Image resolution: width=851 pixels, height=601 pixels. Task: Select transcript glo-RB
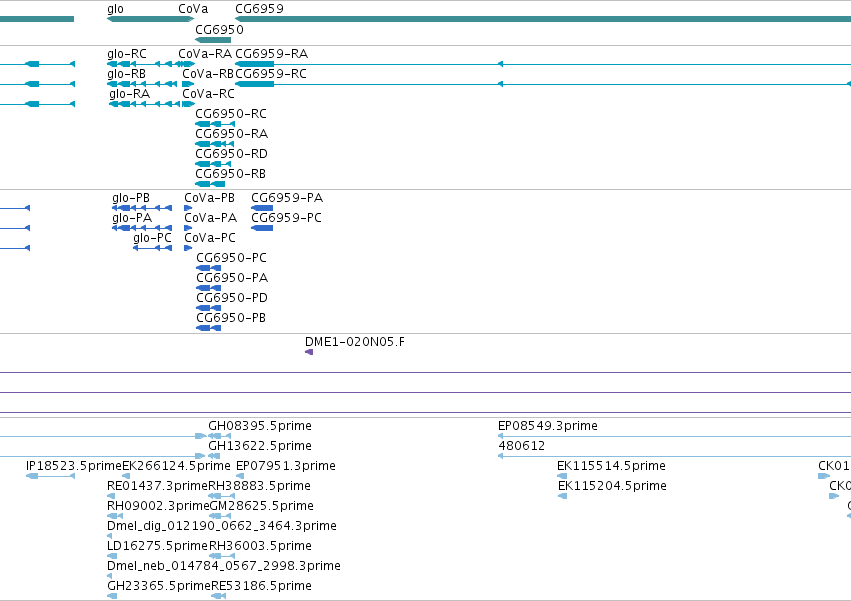pos(126,74)
